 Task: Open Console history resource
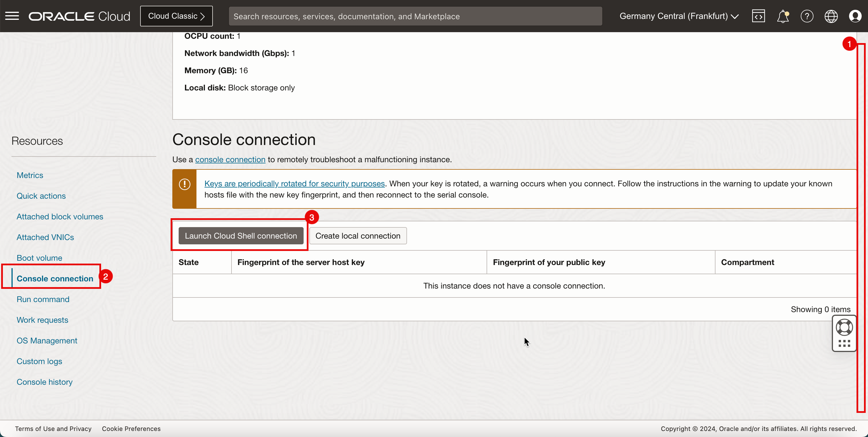pos(45,382)
